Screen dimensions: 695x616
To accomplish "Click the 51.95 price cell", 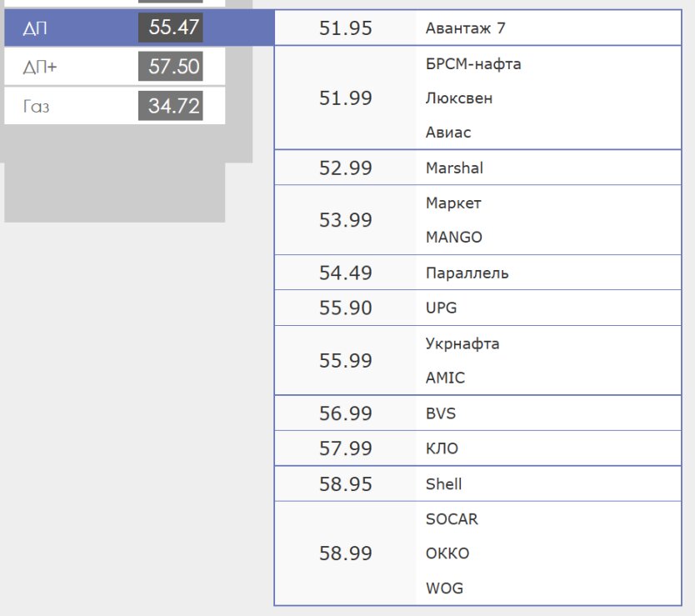I will coord(346,28).
